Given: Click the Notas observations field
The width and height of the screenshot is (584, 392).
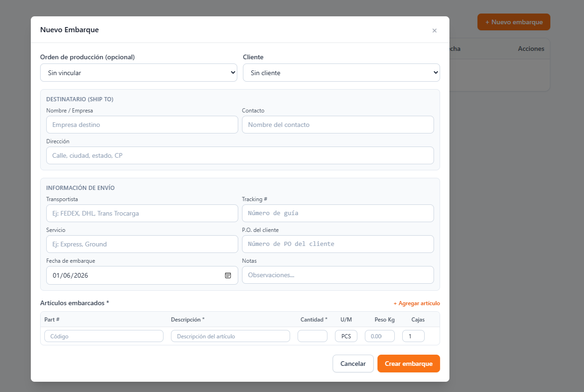Looking at the screenshot, I should [x=338, y=275].
